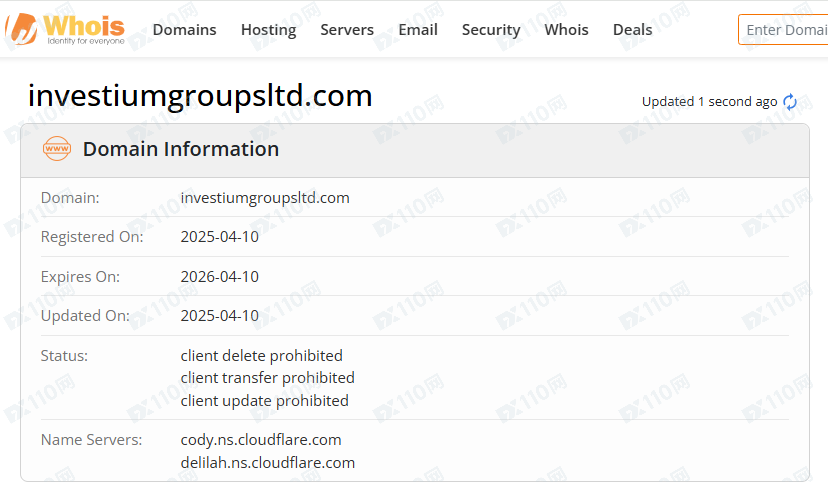The width and height of the screenshot is (828, 482).
Task: Click the Domain Information section header
Action: pos(181,150)
